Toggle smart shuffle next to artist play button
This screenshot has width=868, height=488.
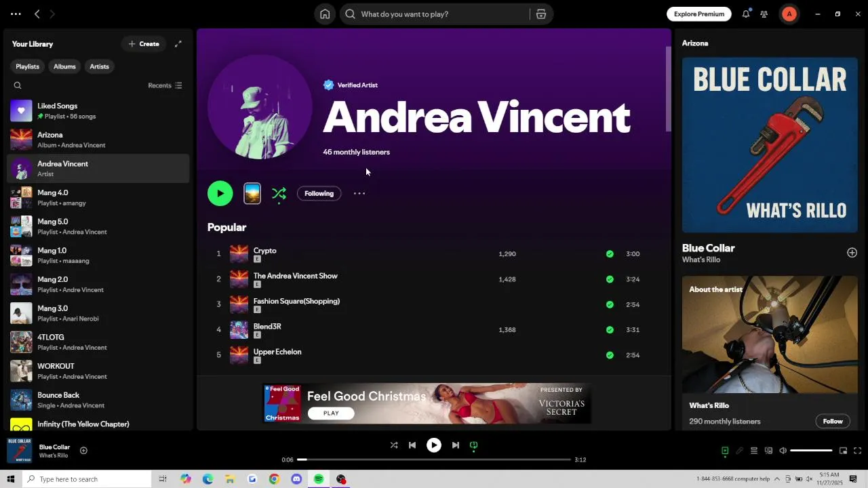coord(279,194)
